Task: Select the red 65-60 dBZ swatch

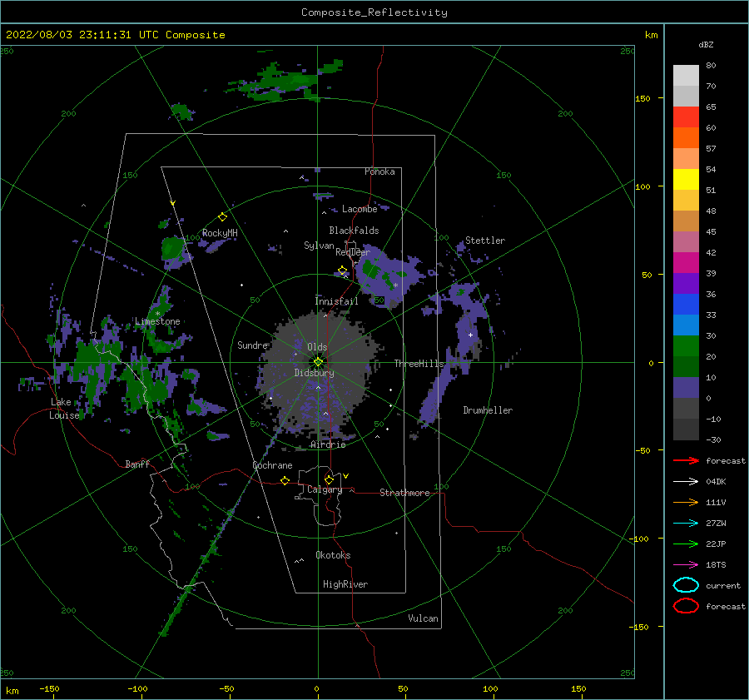Action: 686,117
